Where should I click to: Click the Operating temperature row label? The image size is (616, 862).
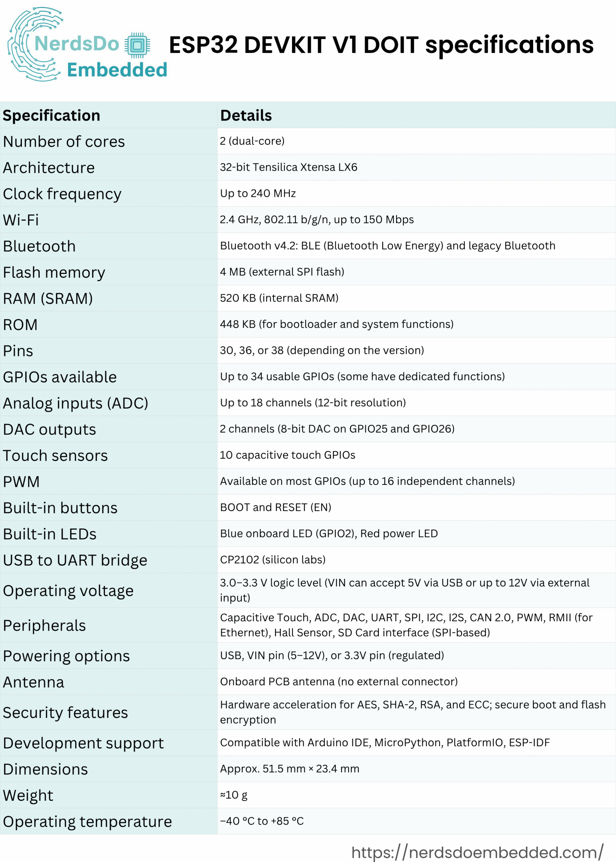(88, 821)
